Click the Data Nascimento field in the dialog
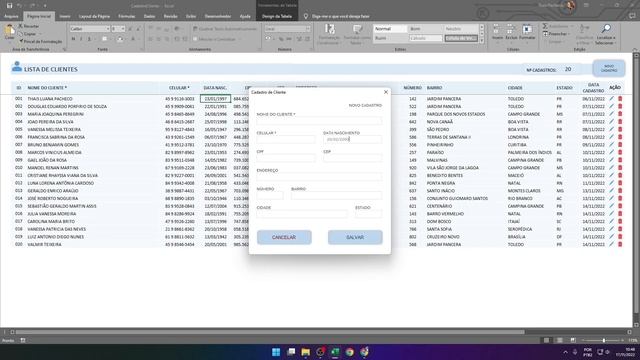Image resolution: width=640 pixels, height=360 pixels. click(x=353, y=140)
